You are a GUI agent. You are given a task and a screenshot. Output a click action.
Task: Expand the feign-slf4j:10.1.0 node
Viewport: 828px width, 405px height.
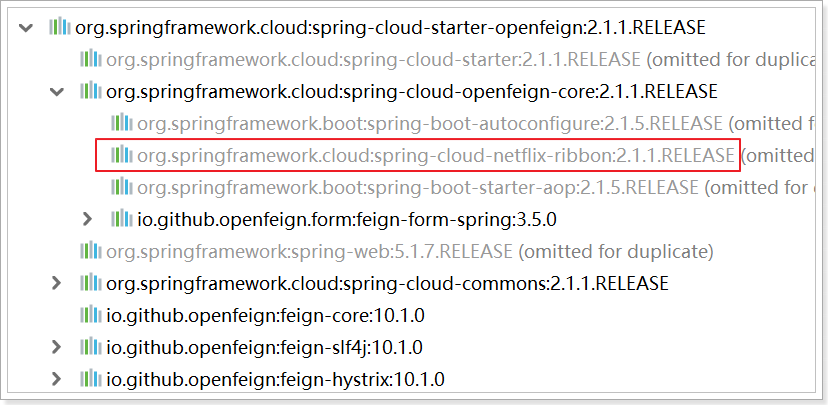click(56, 347)
